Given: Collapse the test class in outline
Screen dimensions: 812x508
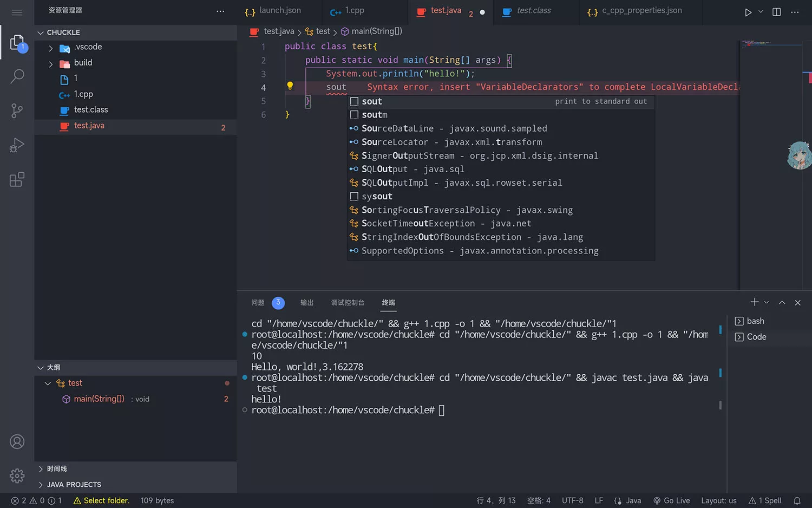Looking at the screenshot, I should coord(48,383).
